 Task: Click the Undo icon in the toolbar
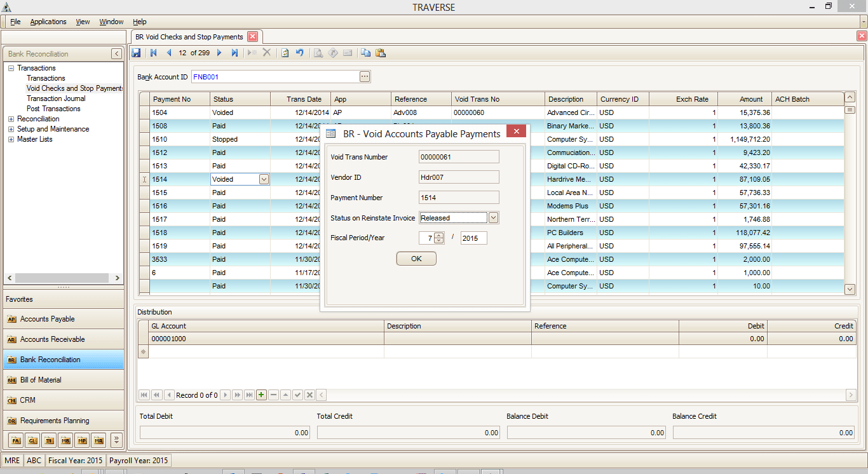[299, 53]
